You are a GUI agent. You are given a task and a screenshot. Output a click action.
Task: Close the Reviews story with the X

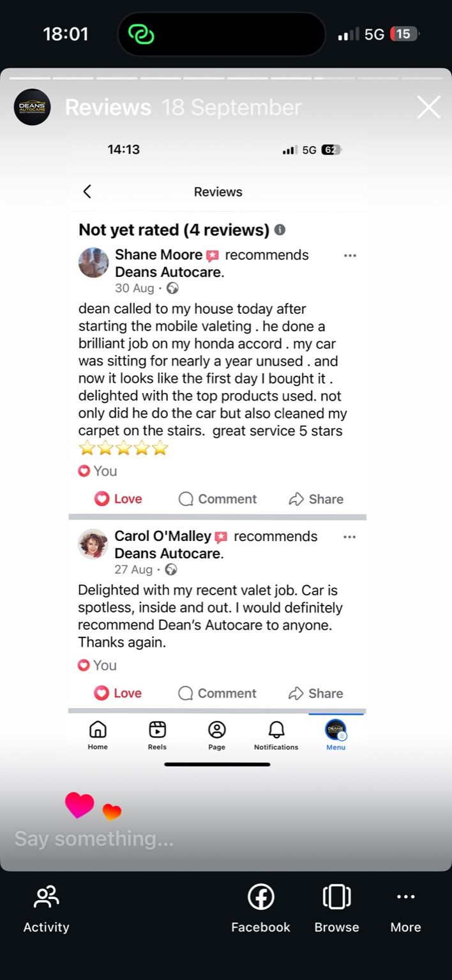428,107
